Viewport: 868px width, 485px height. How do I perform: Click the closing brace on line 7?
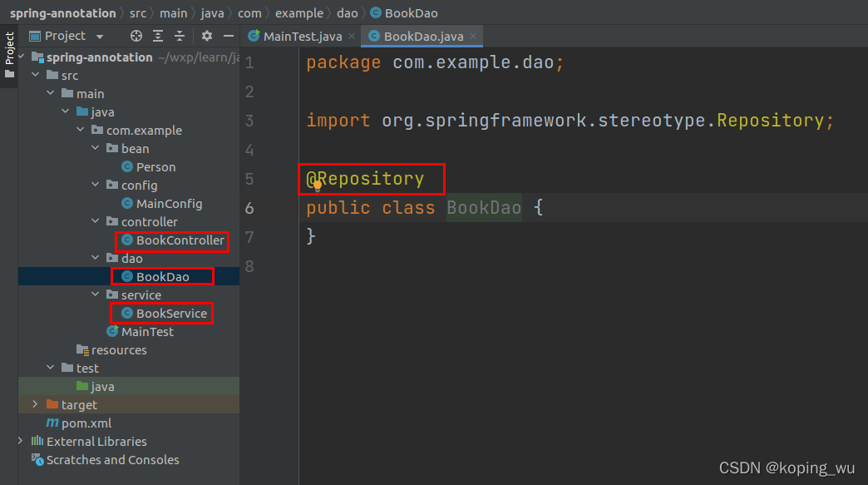coord(311,236)
